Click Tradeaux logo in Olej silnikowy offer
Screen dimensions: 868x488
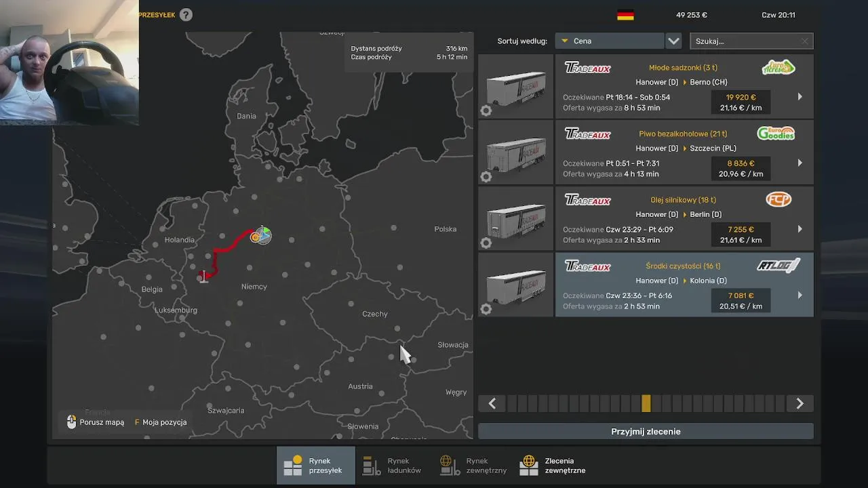pyautogui.click(x=588, y=200)
